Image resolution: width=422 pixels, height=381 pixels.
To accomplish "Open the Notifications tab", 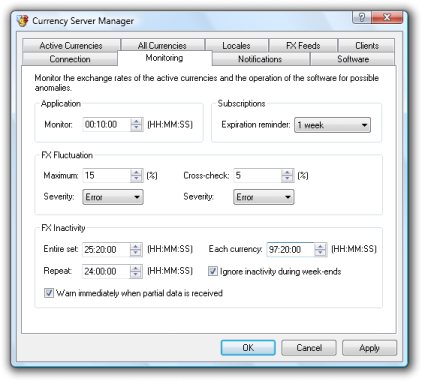I will (260, 59).
